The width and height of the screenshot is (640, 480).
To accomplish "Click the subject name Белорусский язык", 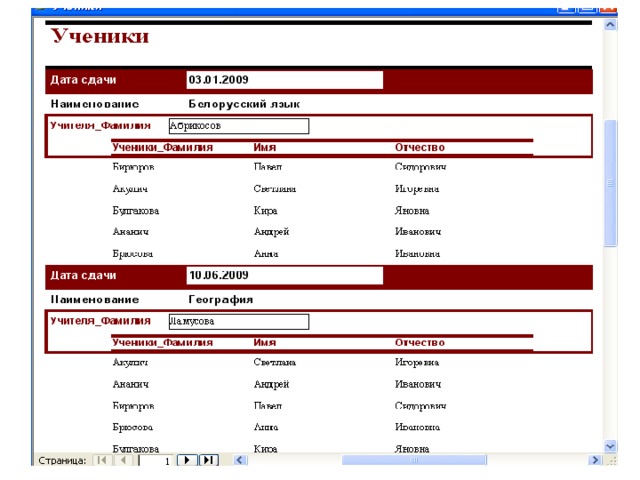I will point(244,104).
